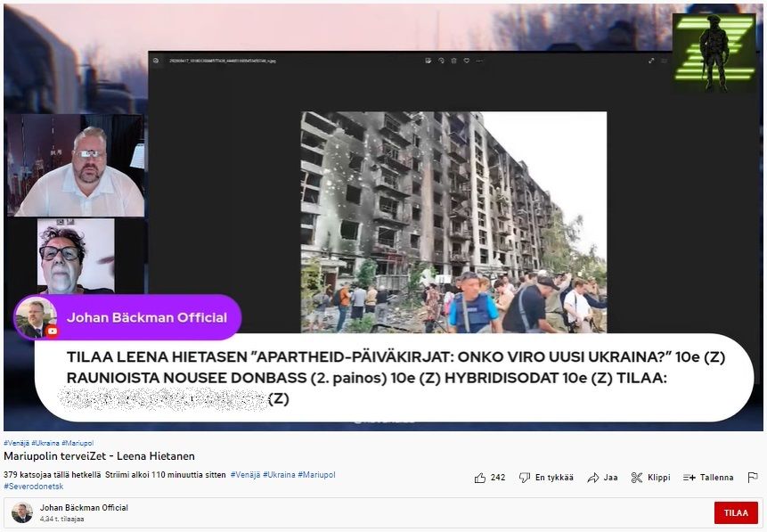
Task: Rotate the damaged building photo
Action: [x=441, y=60]
